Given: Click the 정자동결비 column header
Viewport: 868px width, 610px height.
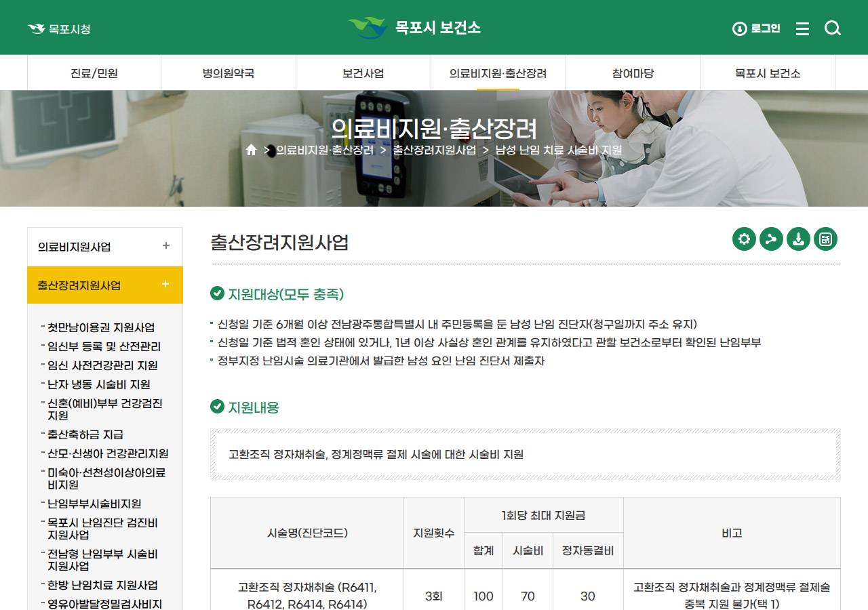Looking at the screenshot, I should point(588,550).
